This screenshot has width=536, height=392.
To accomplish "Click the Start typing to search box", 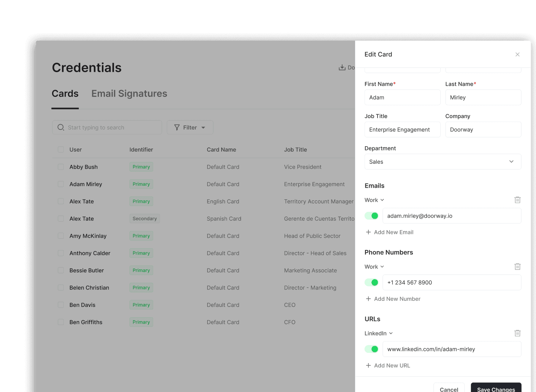I will 107,128.
